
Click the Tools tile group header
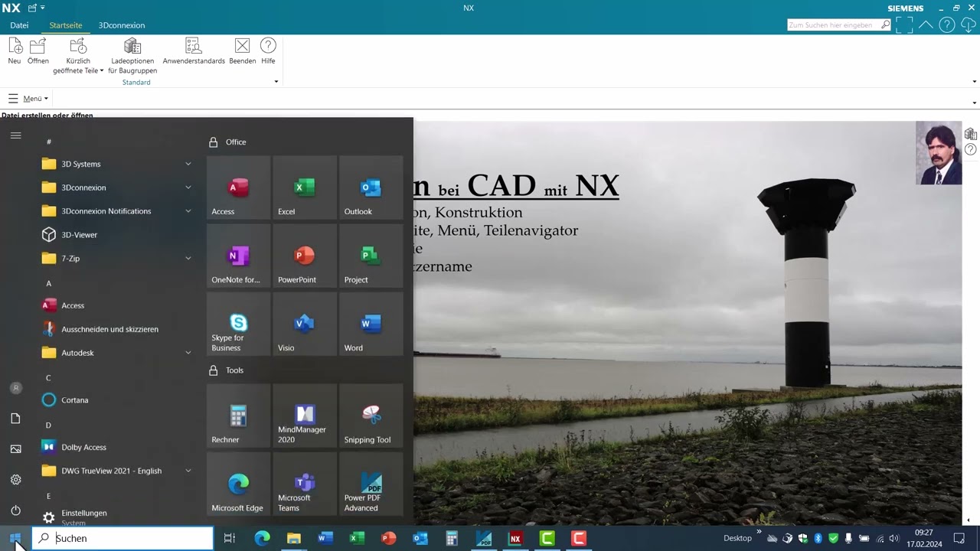click(234, 370)
